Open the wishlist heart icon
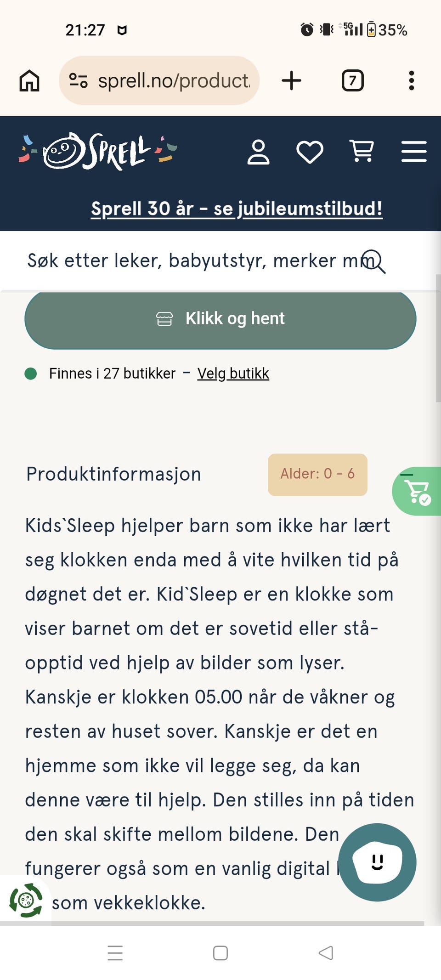 click(x=310, y=152)
